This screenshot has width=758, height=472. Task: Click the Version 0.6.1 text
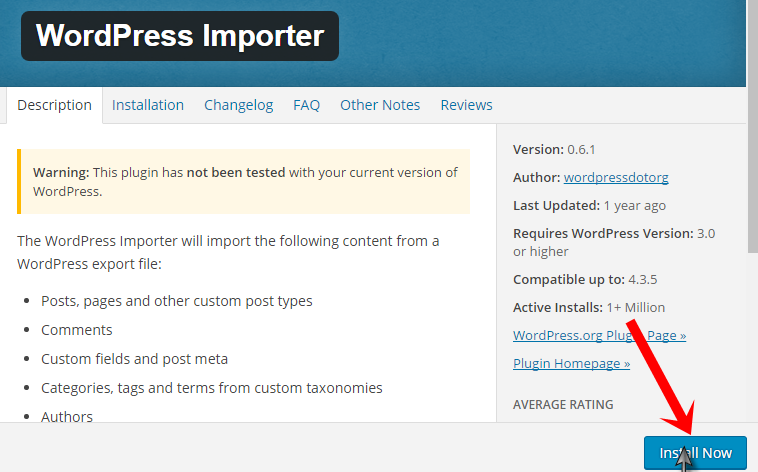coord(554,149)
